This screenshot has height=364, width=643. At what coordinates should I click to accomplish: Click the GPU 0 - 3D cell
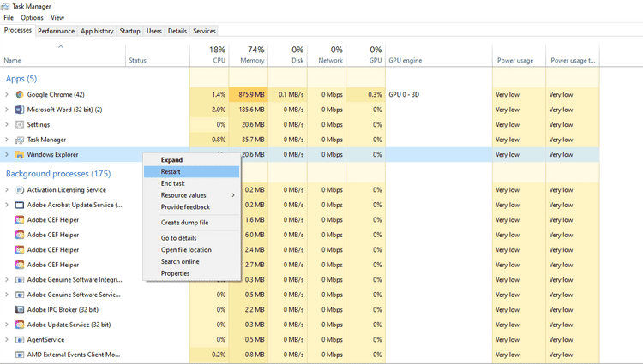(439, 94)
